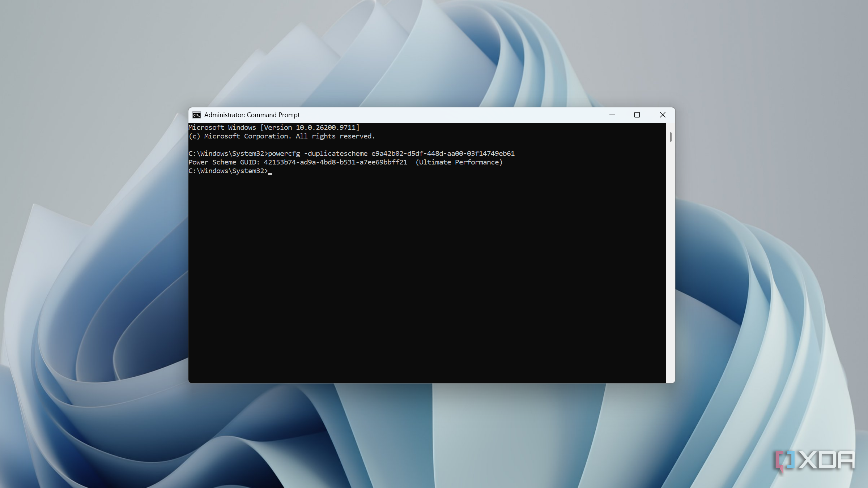
Task: Maximize the Command Prompt window
Action: tap(637, 115)
